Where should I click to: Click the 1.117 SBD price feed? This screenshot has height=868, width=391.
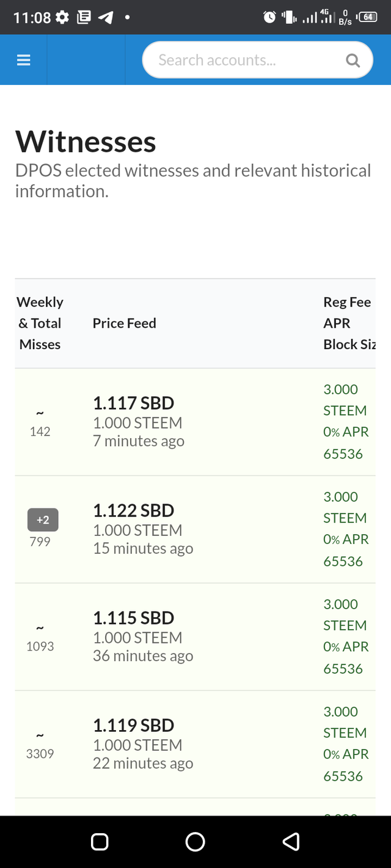click(134, 403)
